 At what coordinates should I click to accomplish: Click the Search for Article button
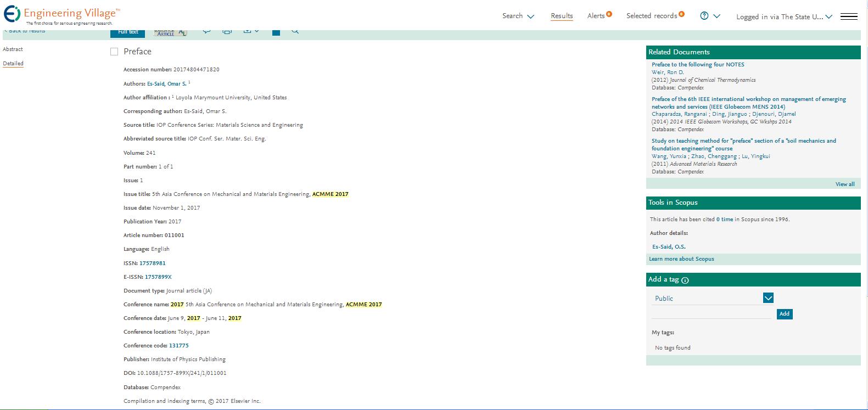pyautogui.click(x=170, y=32)
